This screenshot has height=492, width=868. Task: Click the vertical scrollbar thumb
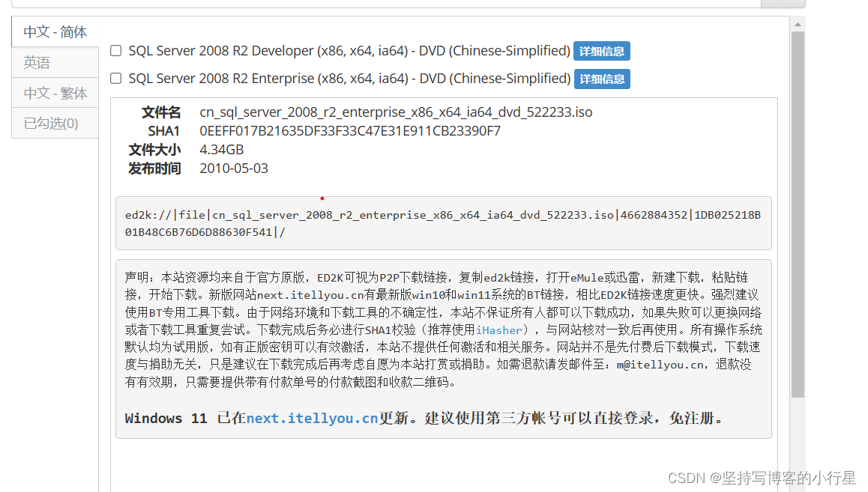(x=798, y=214)
